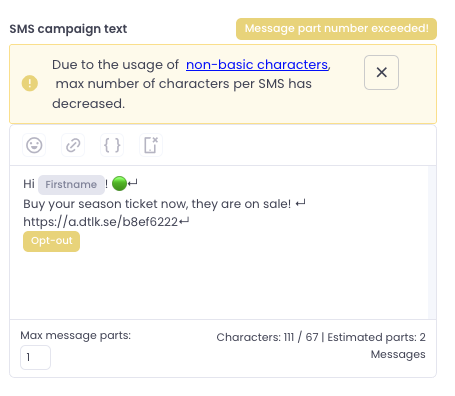Viewport: 455px width, 396px height.
Task: Click the yellow warning exclamation icon
Action: click(30, 83)
